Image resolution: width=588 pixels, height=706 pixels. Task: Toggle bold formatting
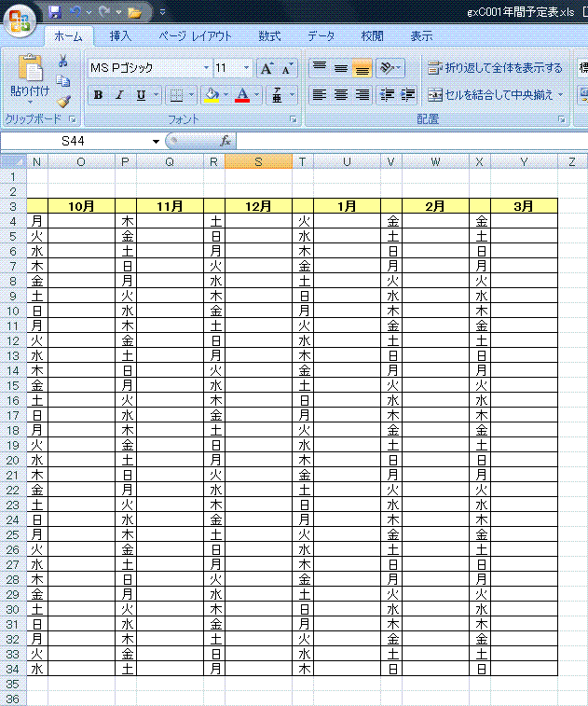coord(98,95)
